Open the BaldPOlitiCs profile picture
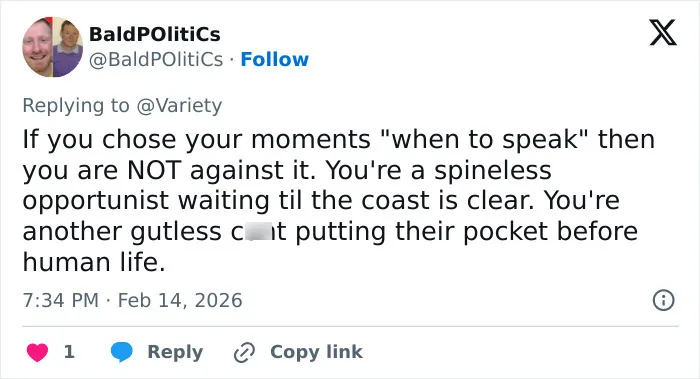 53,47
